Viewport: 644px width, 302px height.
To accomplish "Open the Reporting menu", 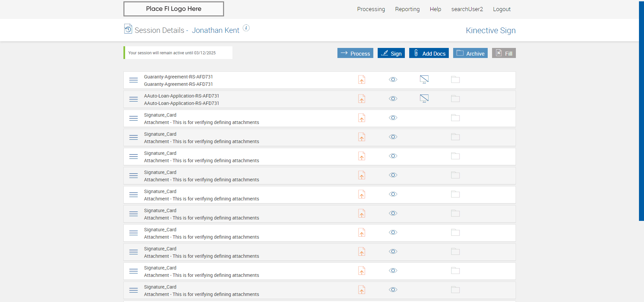I will point(407,9).
